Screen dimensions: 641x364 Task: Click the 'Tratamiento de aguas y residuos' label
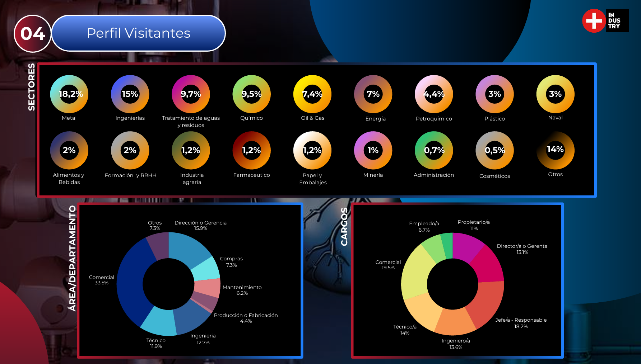tap(191, 122)
